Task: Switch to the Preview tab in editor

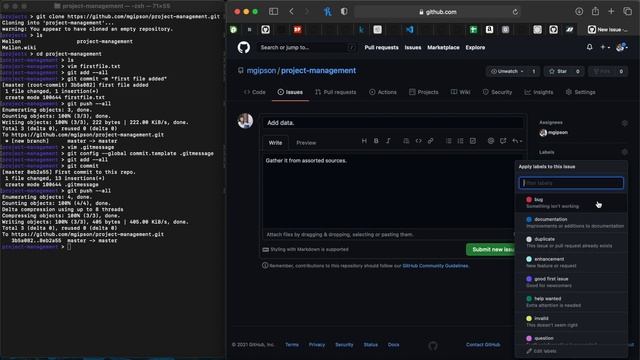Action: point(306,143)
